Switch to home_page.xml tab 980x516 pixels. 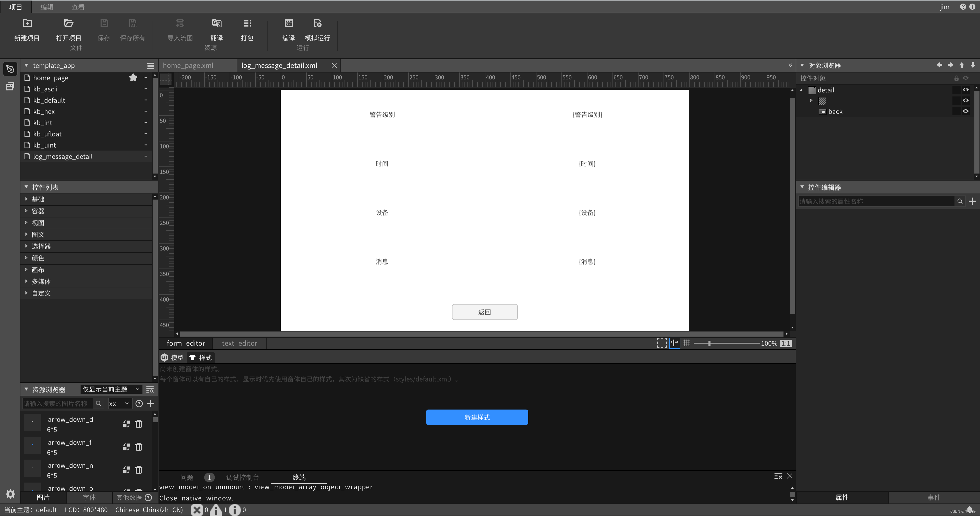pos(198,65)
